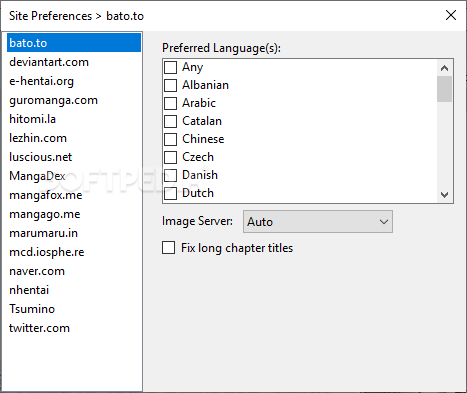
Task: Choose mangago.me entry
Action: click(74, 214)
